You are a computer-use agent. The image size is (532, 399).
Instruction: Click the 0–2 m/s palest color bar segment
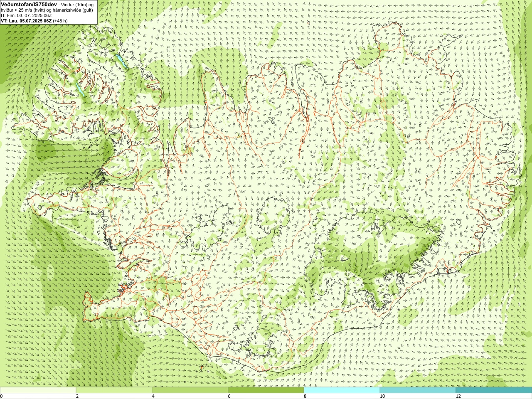(x=38, y=390)
